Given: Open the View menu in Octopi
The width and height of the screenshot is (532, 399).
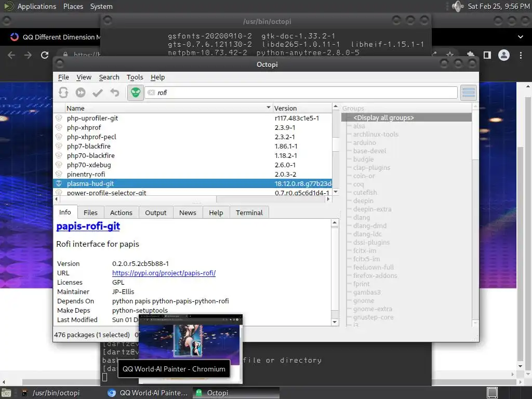Looking at the screenshot, I should tap(84, 77).
